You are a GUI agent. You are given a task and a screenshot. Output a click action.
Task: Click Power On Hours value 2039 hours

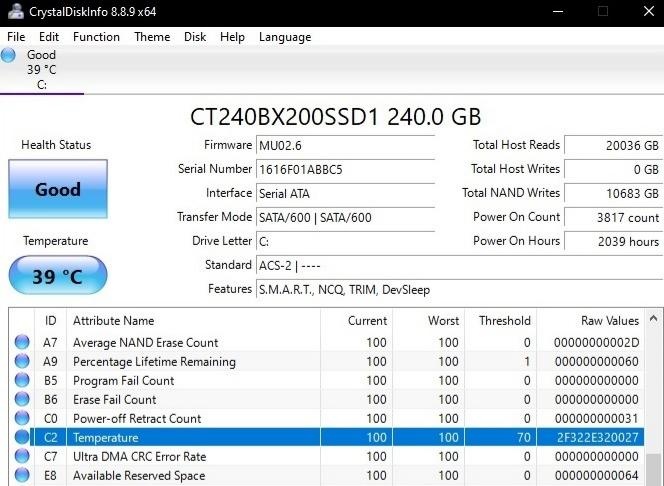(x=613, y=242)
